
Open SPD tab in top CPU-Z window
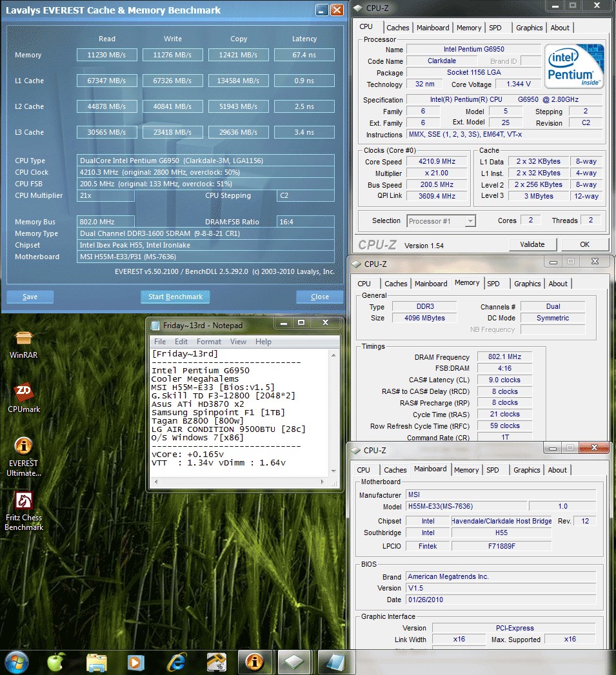495,28
